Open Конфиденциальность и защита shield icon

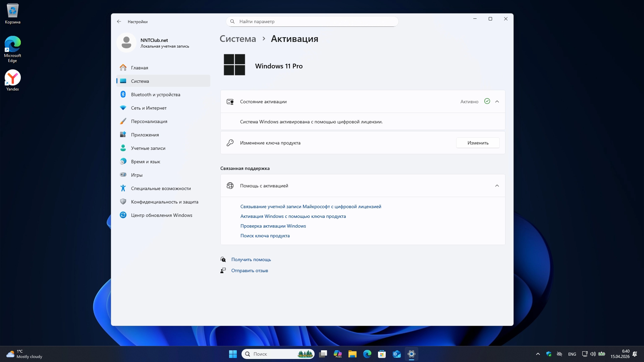tap(123, 202)
